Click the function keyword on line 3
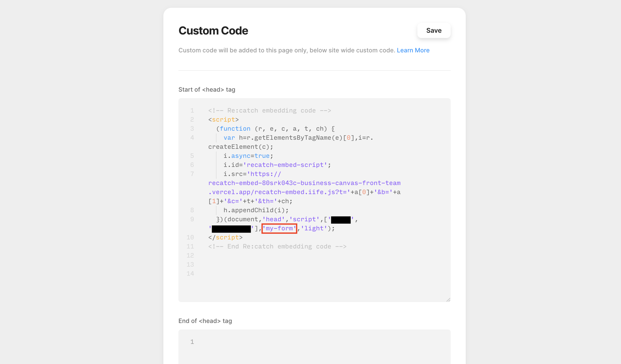The height and width of the screenshot is (364, 621). pyautogui.click(x=235, y=129)
